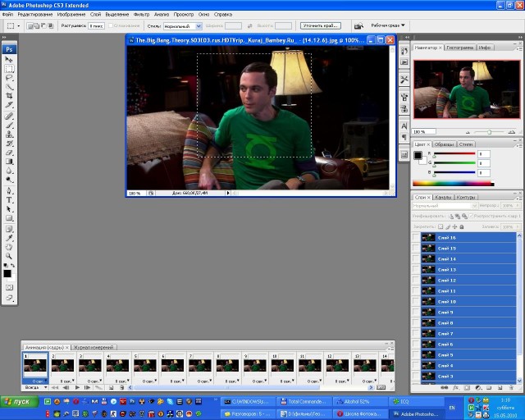Swap foreground and background colors

coord(13,265)
